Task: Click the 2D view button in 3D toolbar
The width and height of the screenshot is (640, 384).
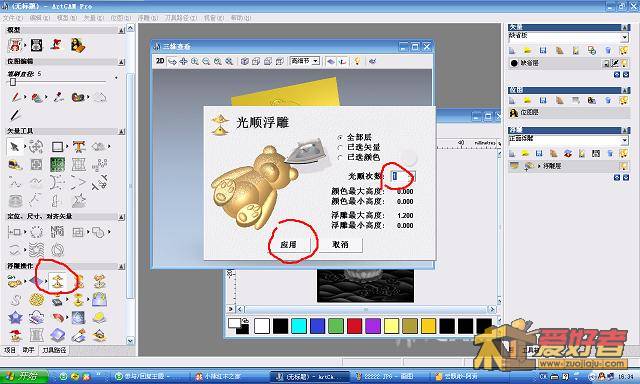Action: [160, 61]
